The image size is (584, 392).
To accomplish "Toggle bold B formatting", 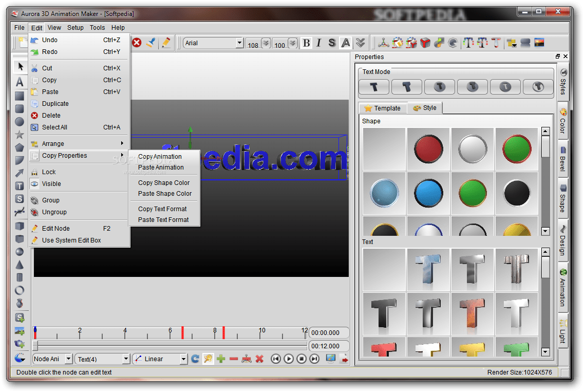I will [x=306, y=43].
